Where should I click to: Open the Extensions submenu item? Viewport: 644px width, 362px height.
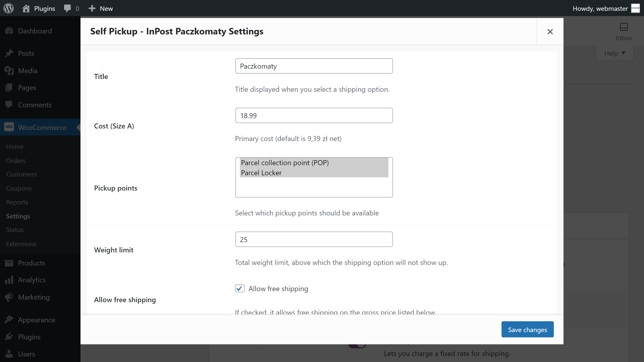(21, 244)
